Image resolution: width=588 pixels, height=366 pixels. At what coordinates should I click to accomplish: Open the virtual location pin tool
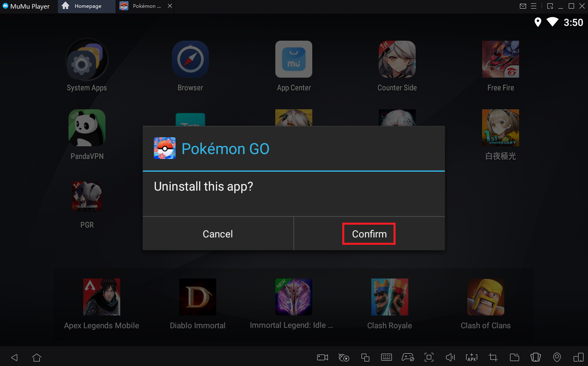pyautogui.click(x=557, y=357)
